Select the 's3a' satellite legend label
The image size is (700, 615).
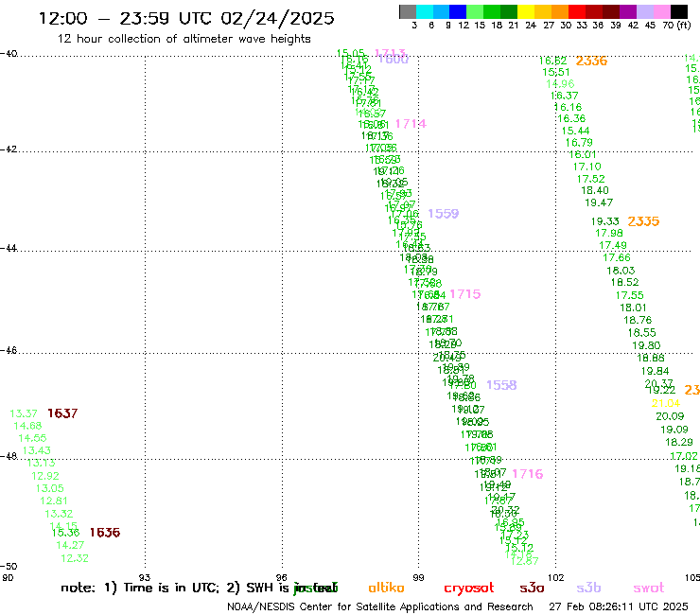coord(532,589)
